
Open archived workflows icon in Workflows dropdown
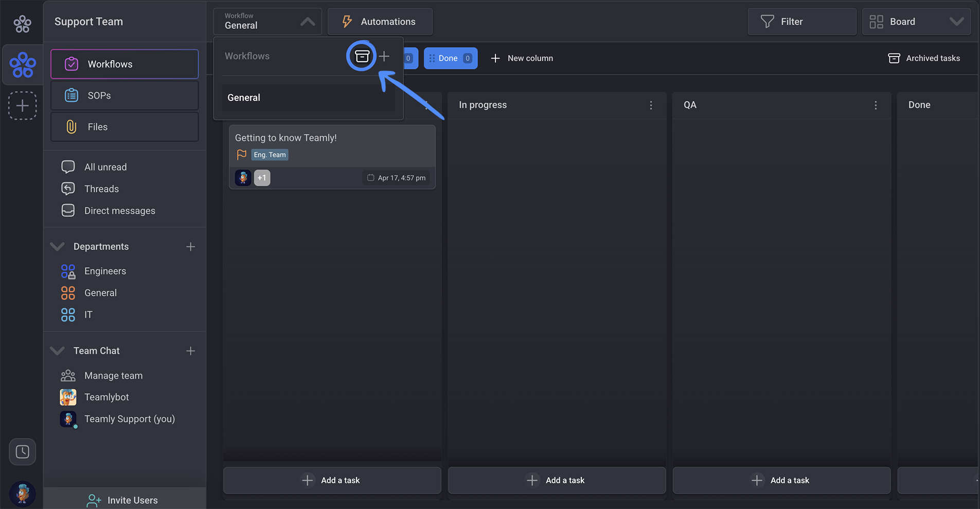pyautogui.click(x=362, y=56)
